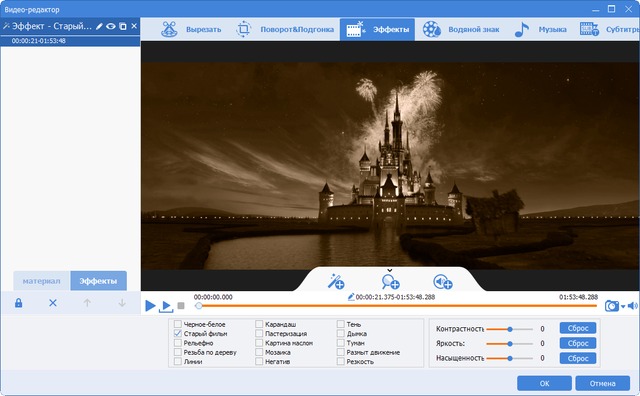Image resolution: width=640 pixels, height=396 pixels.
Task: Enable the Пастеризация checkbox
Action: [x=259, y=334]
